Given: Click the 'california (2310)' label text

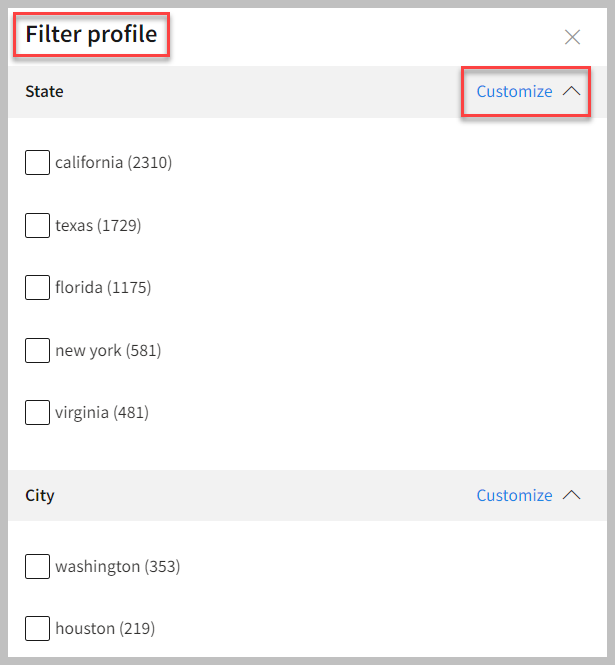Looking at the screenshot, I should tap(114, 162).
